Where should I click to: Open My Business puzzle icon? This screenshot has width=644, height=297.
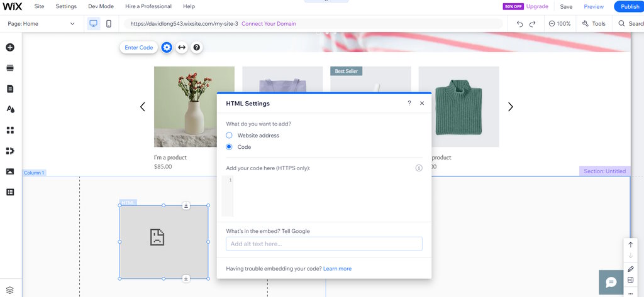pos(10,151)
